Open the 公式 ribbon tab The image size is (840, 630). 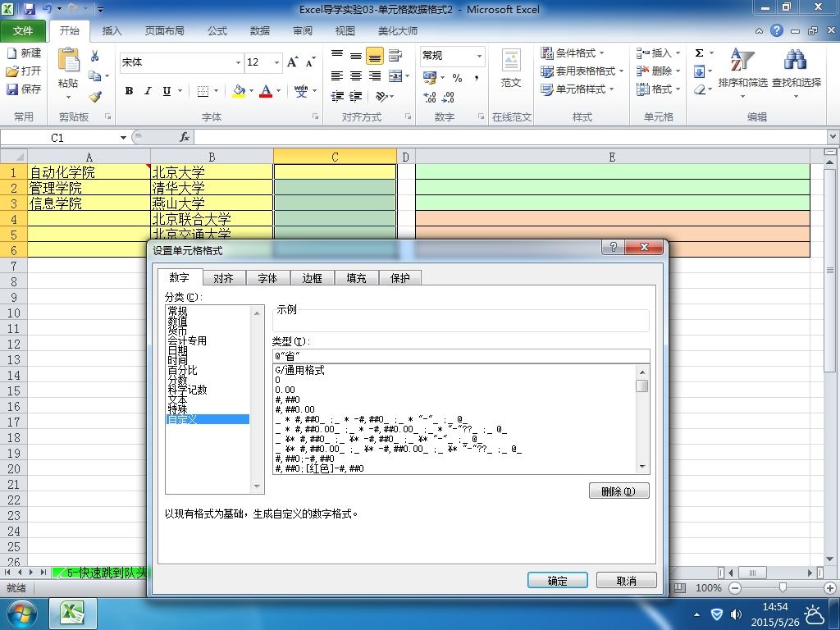click(217, 31)
